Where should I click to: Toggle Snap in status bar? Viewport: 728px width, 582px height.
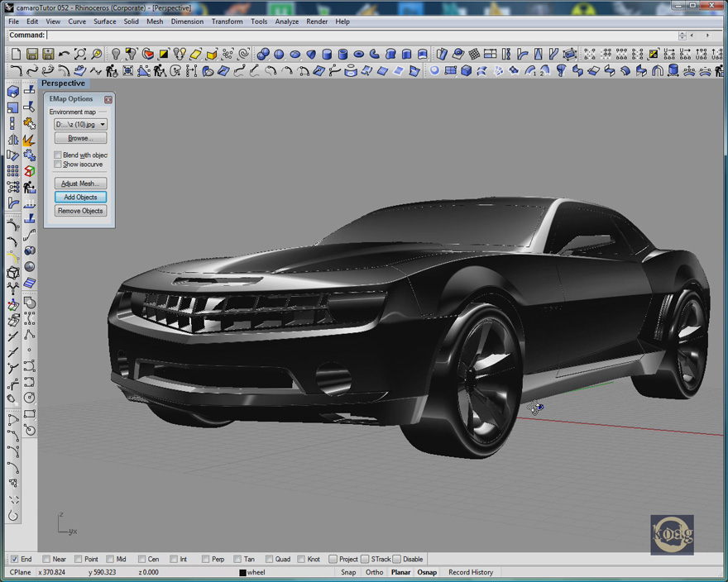[348, 572]
